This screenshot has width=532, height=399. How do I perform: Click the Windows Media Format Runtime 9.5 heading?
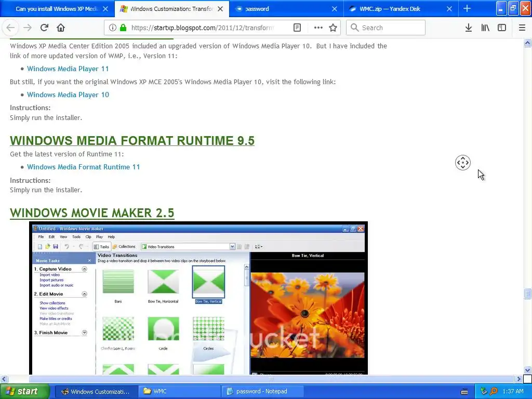click(x=132, y=140)
